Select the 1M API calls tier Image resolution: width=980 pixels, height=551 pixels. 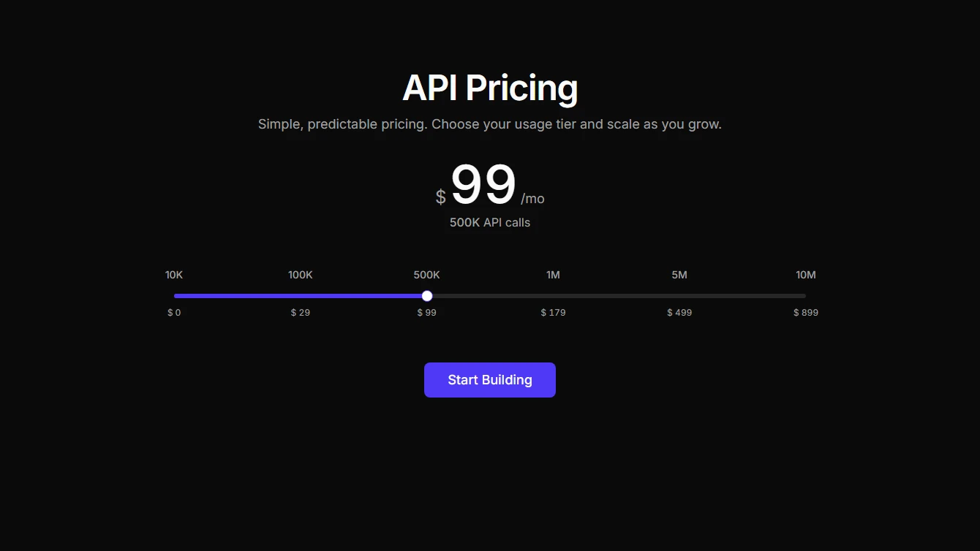(x=553, y=275)
